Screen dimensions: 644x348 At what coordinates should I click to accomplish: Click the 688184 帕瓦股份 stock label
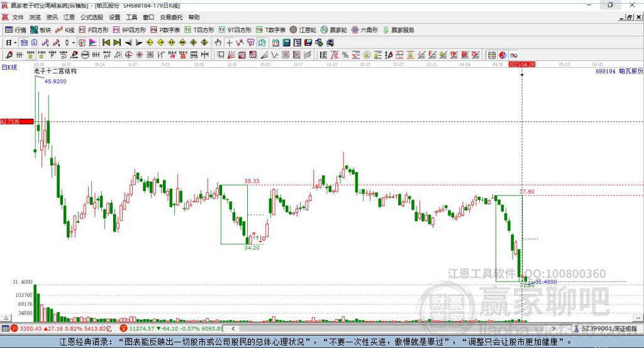click(619, 71)
